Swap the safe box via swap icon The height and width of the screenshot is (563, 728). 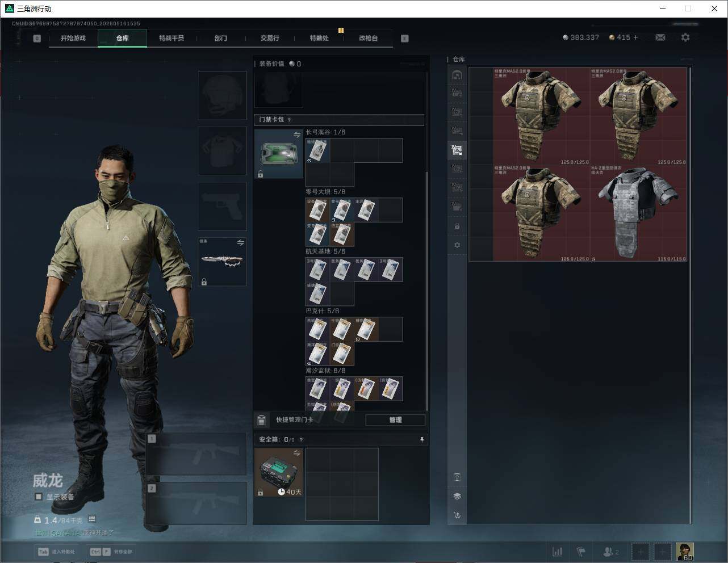[297, 453]
